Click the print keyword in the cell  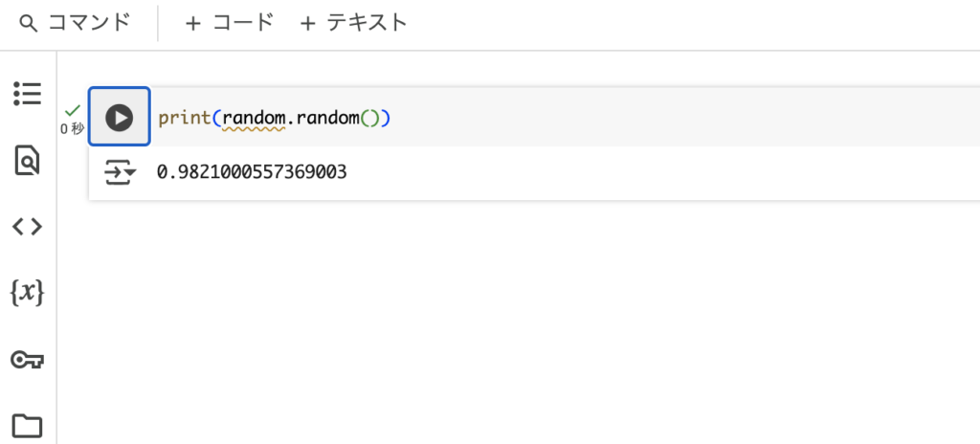185,117
